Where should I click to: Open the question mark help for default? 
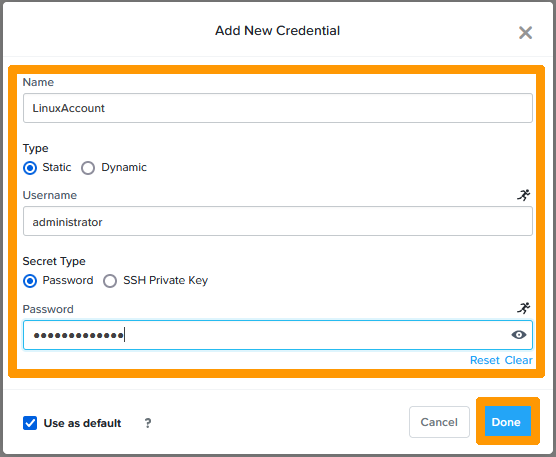pos(148,423)
